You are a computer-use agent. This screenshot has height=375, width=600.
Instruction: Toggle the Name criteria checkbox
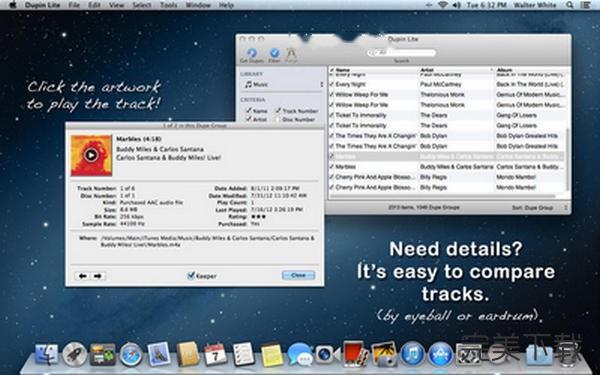(248, 111)
